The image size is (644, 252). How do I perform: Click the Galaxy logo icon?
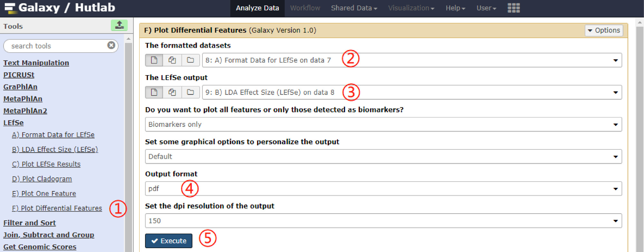pyautogui.click(x=10, y=8)
